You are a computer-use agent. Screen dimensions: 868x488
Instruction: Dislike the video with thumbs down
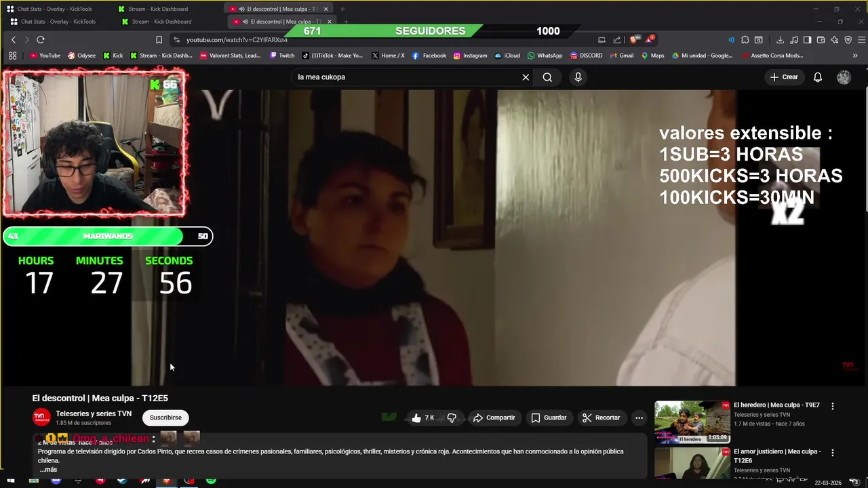[452, 418]
